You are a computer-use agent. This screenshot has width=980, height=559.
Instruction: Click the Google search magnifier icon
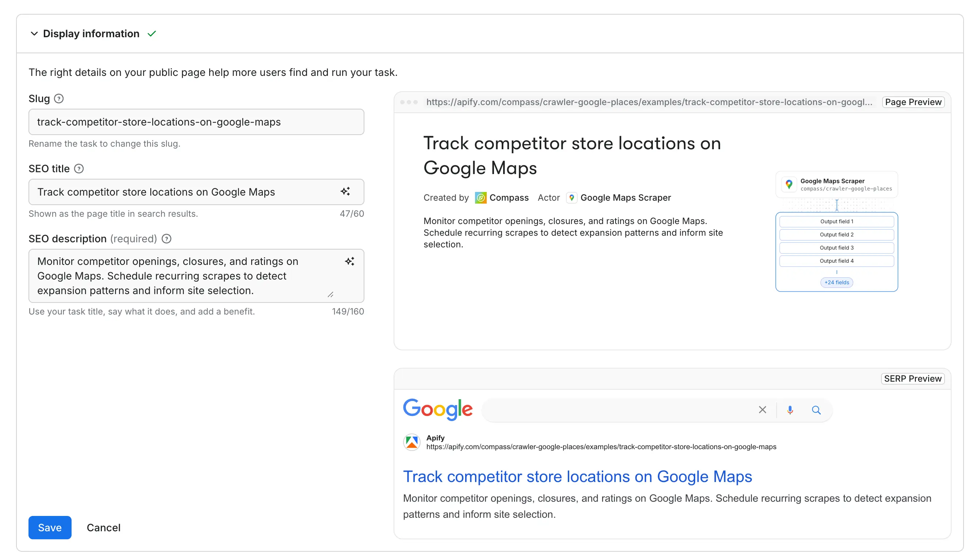point(816,410)
